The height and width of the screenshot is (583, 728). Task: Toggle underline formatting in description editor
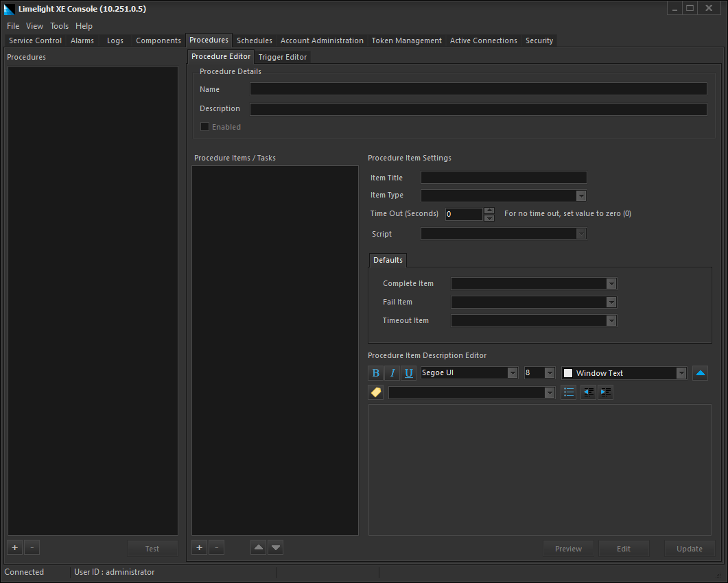click(408, 372)
